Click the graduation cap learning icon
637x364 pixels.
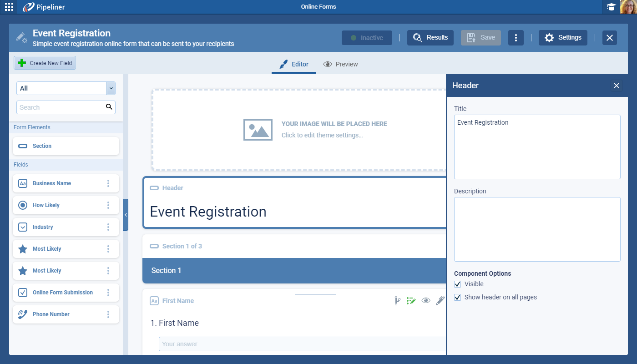click(x=611, y=7)
